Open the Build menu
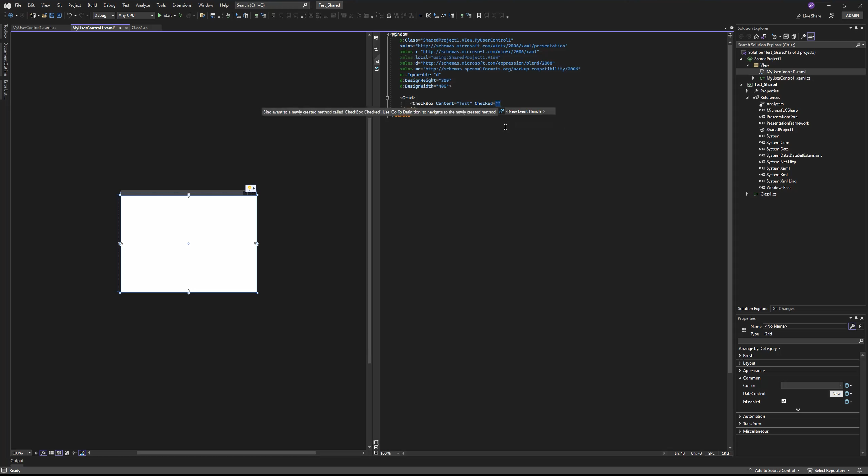 (92, 5)
